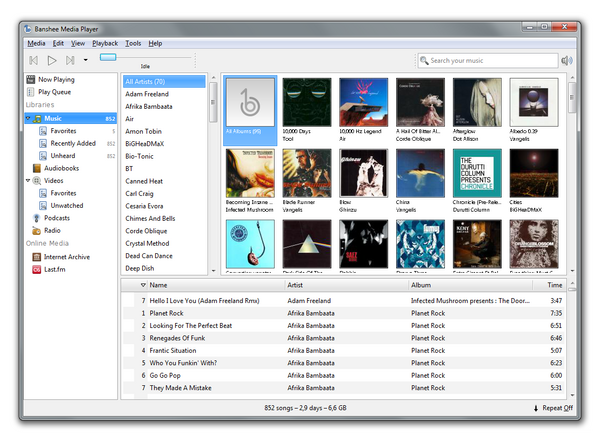Open Recently Added playlist

(71, 143)
